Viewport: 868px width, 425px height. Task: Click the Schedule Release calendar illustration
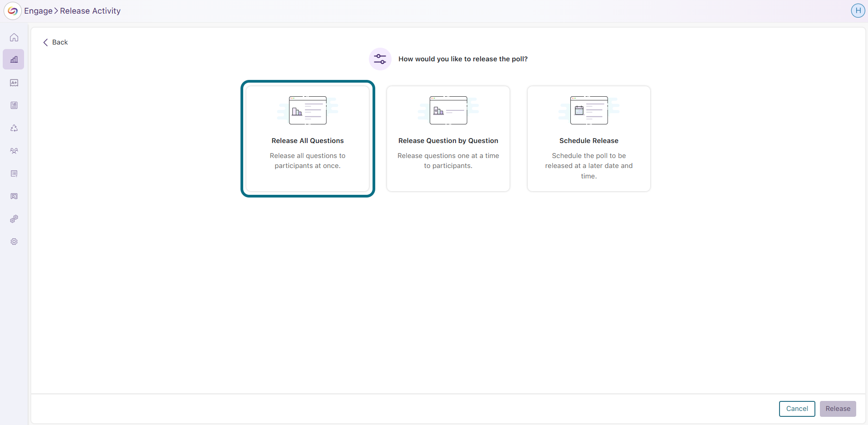click(x=589, y=110)
